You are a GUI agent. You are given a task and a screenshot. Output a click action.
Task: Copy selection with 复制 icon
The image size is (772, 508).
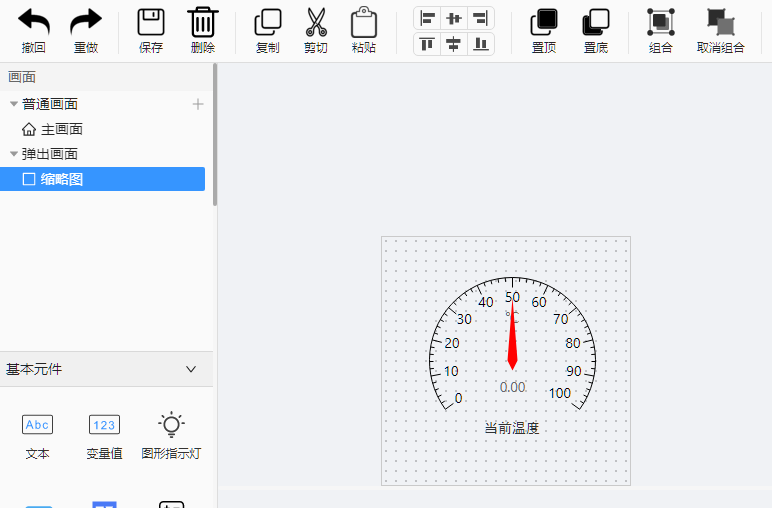tap(267, 31)
